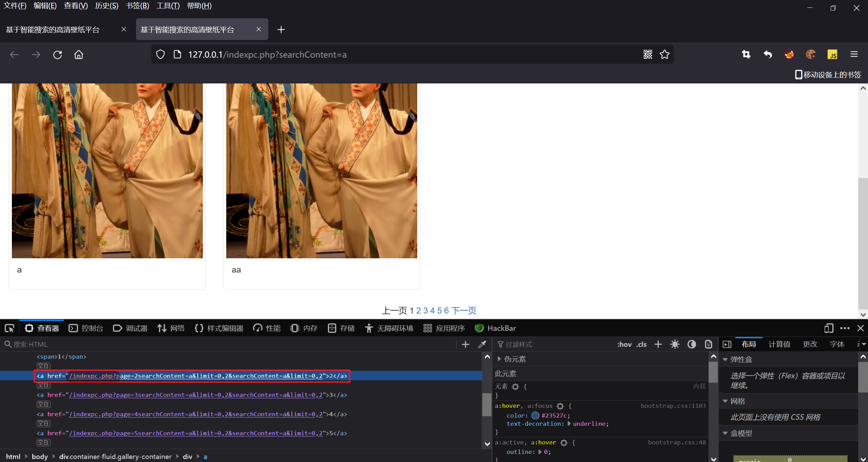Toggle the :hov pseudo-class panel

coord(624,344)
